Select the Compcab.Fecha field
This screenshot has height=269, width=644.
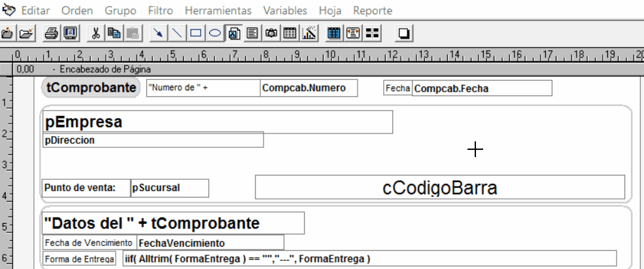pyautogui.click(x=482, y=88)
